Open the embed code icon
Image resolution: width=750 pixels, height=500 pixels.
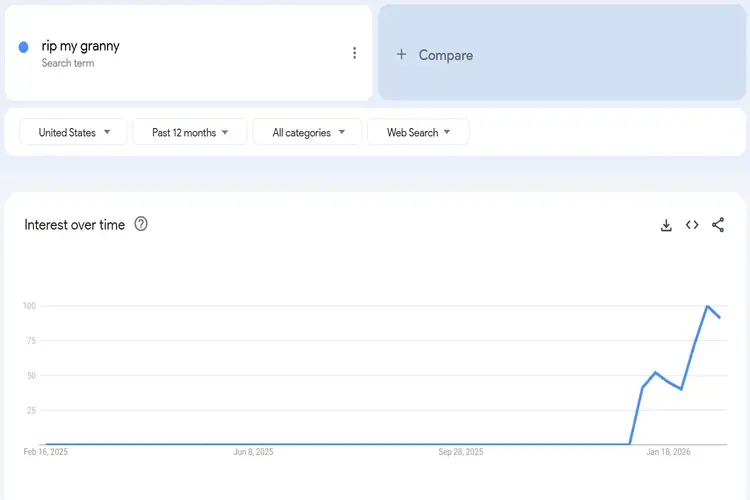click(x=692, y=225)
